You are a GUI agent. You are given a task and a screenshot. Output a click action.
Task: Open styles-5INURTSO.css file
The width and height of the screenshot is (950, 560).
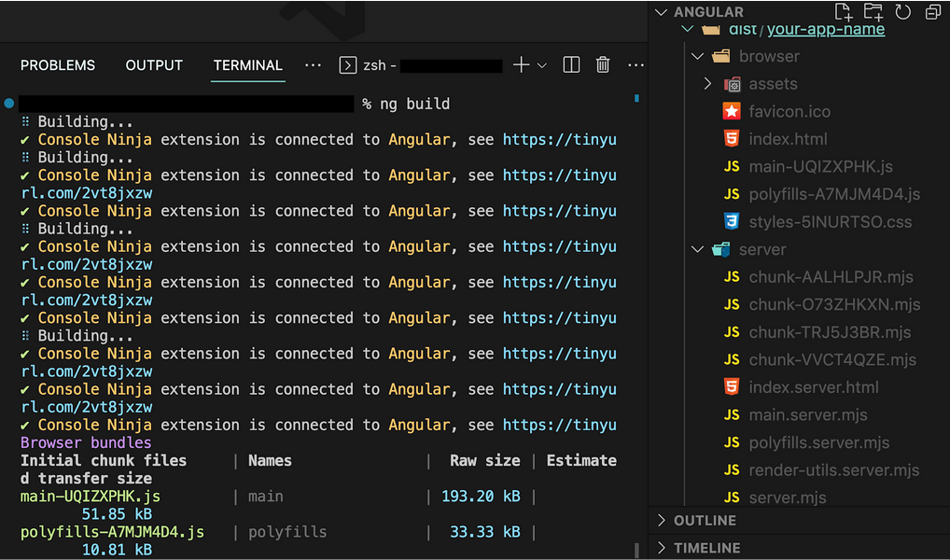coord(830,222)
